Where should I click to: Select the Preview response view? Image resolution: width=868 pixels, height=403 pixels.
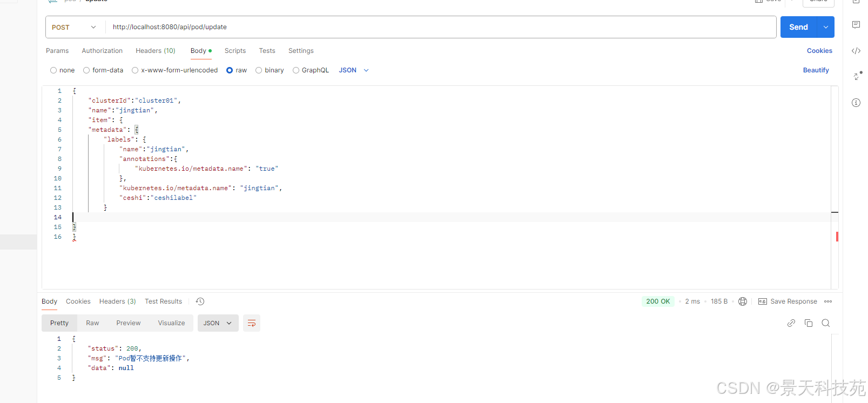click(129, 323)
